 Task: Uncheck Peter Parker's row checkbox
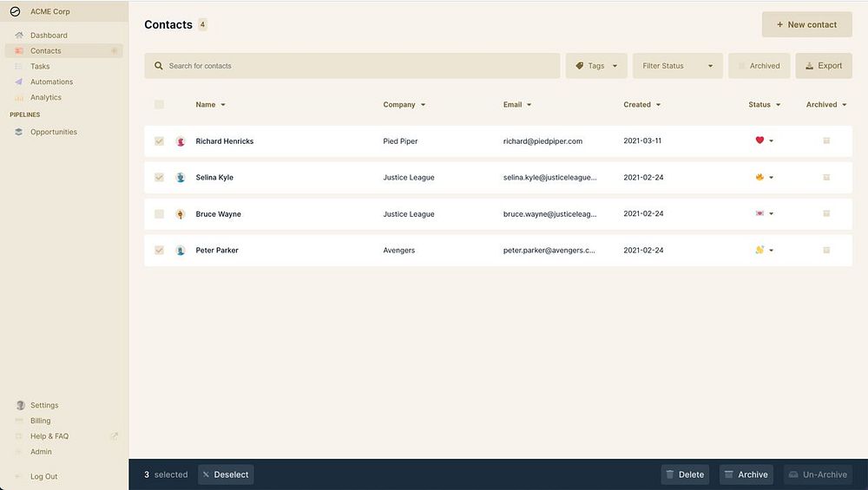click(x=159, y=250)
